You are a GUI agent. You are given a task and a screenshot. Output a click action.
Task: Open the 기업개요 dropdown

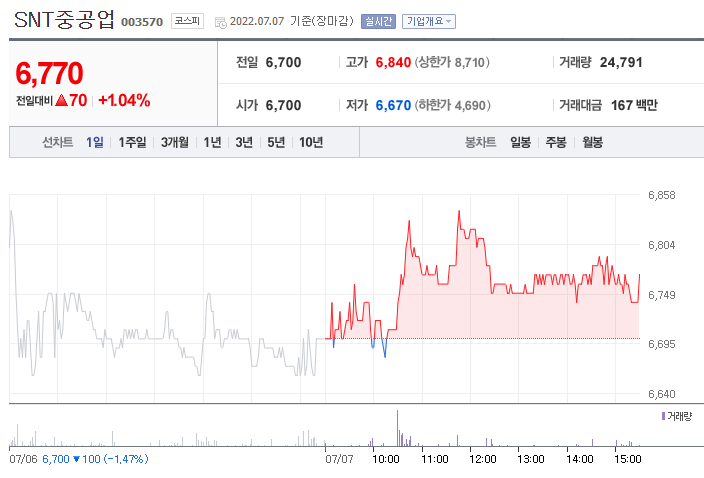pyautogui.click(x=429, y=21)
